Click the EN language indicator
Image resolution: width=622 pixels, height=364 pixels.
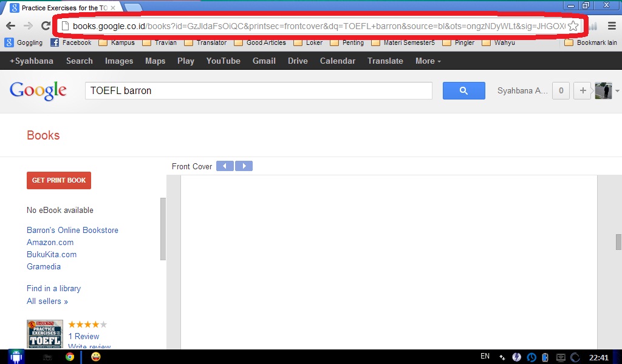pyautogui.click(x=485, y=356)
